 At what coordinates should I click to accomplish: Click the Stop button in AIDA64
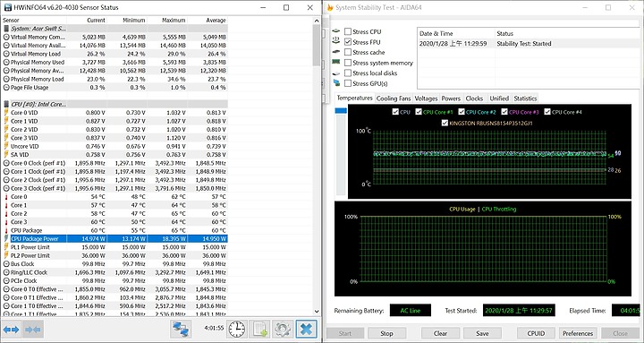[x=386, y=333]
